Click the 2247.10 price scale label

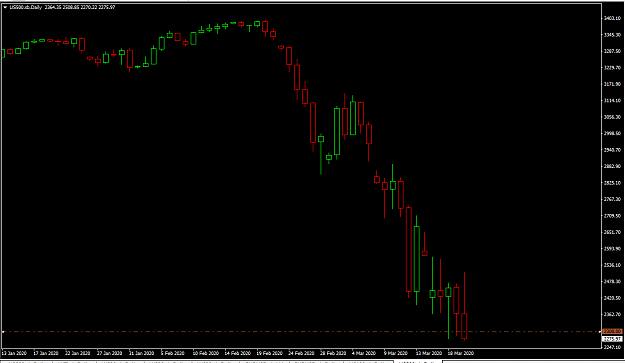click(613, 347)
